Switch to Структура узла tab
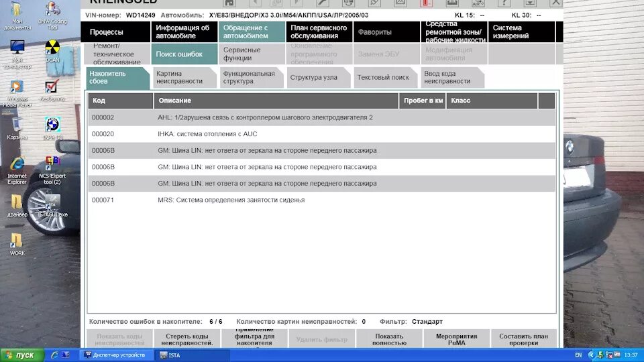This screenshot has height=362, width=644. (319, 78)
